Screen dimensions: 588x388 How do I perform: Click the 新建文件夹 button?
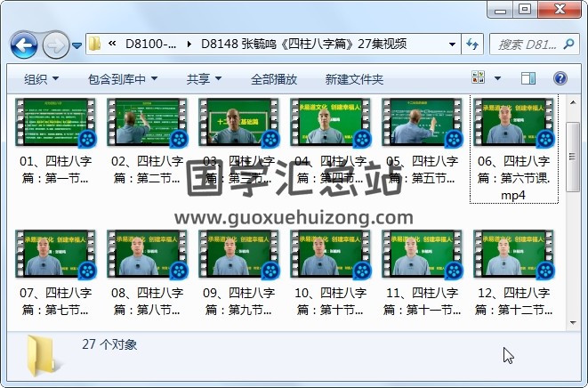354,79
